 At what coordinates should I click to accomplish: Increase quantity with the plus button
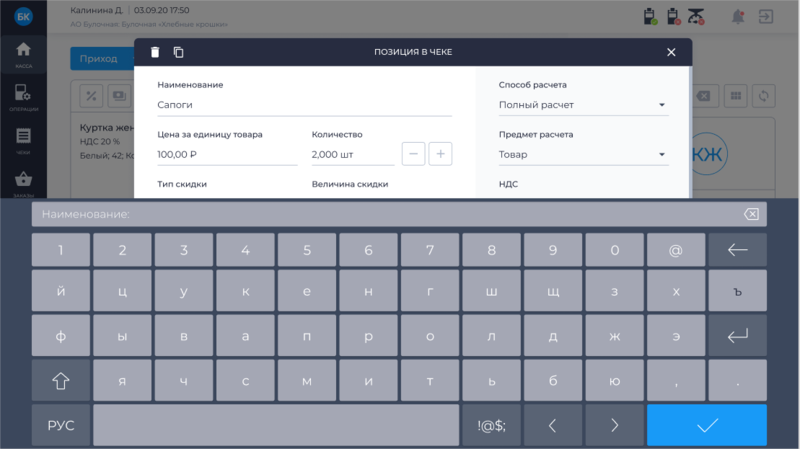click(440, 154)
